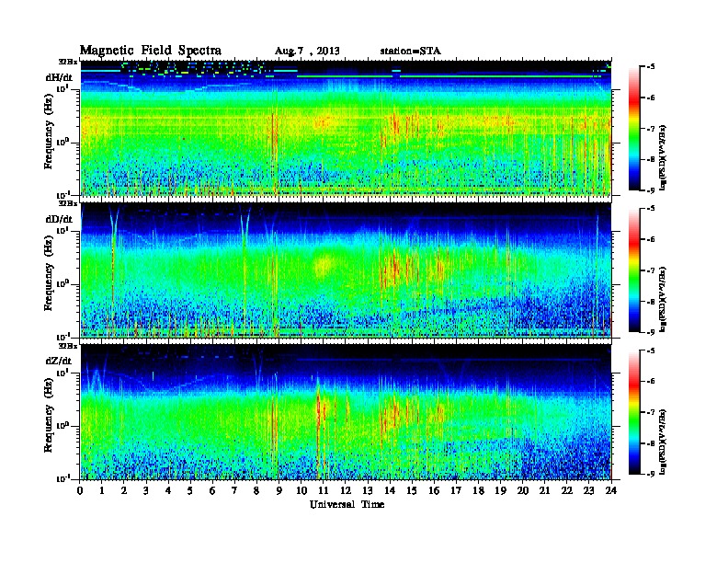Click hour tick label "8" on the time axis
728x563 pixels.
tap(257, 490)
